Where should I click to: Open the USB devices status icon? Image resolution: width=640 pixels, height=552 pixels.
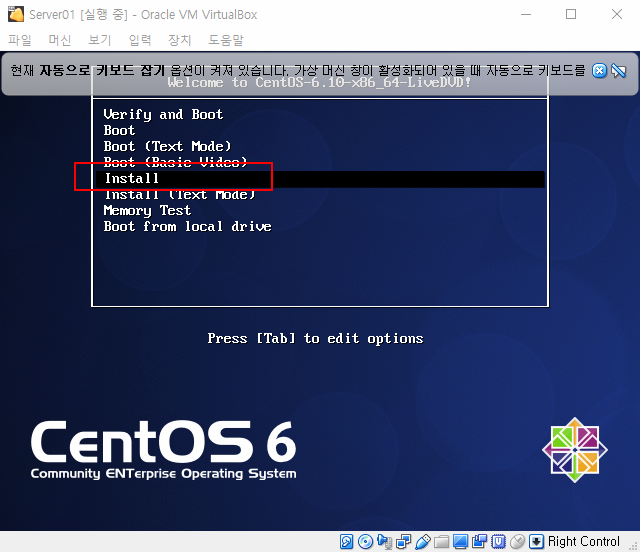tap(422, 541)
